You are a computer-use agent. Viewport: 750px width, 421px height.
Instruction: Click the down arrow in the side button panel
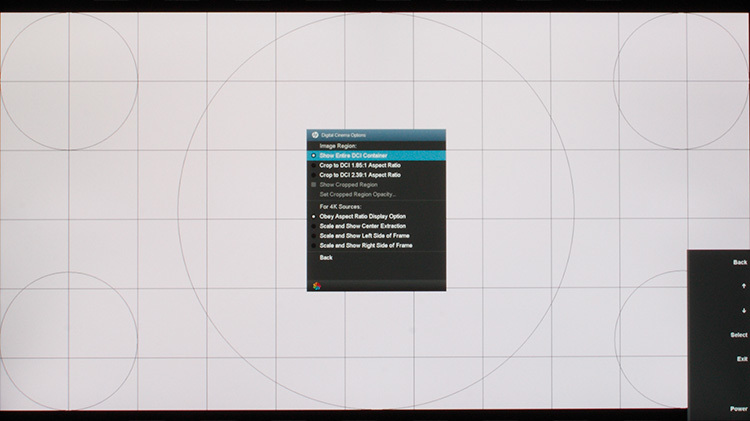coord(744,310)
